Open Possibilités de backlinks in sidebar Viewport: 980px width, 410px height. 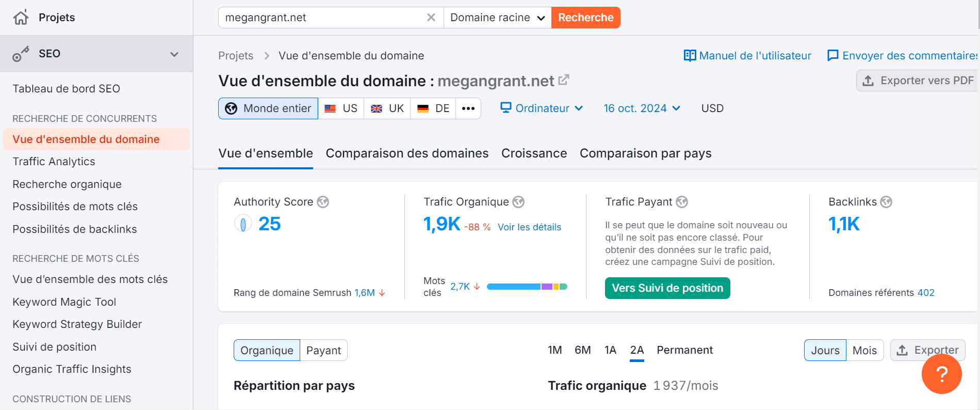[x=75, y=229]
